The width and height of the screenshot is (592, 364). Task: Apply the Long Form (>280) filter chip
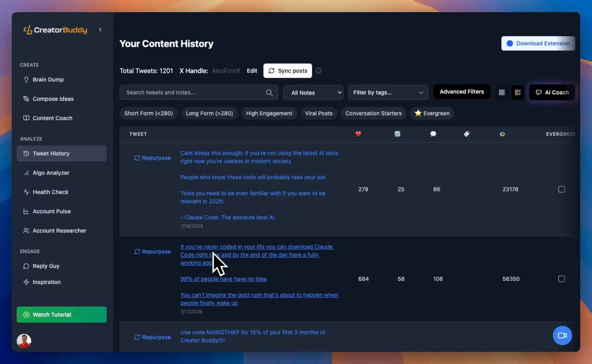[209, 113]
